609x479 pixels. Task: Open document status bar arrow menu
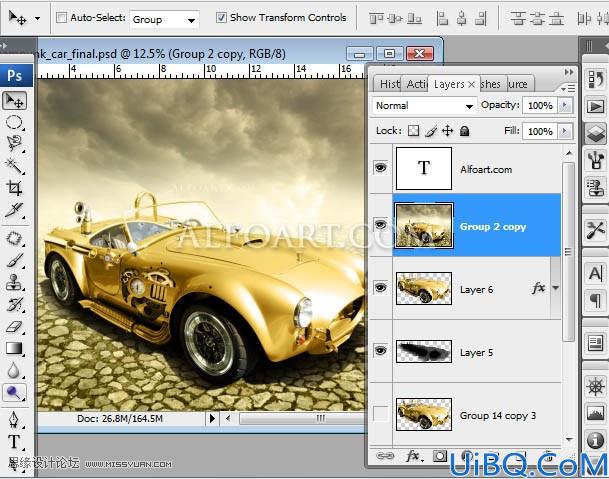(x=212, y=419)
